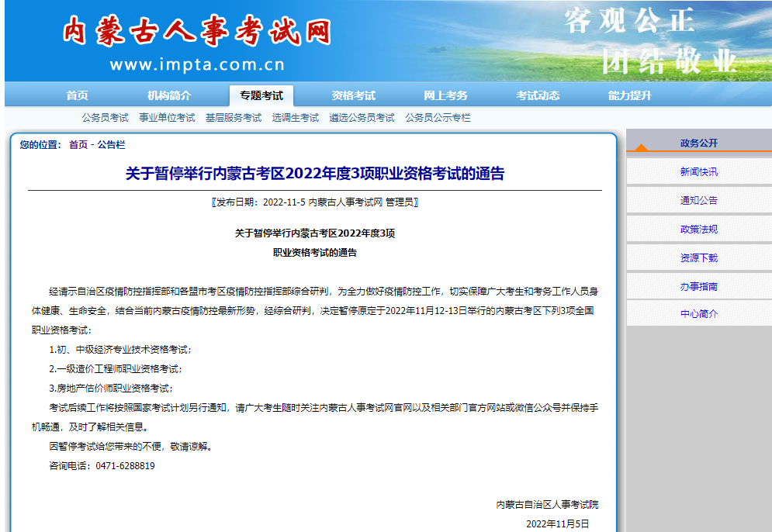Visit the 公务员公示专栏 submenu link
772x532 pixels.
438,118
